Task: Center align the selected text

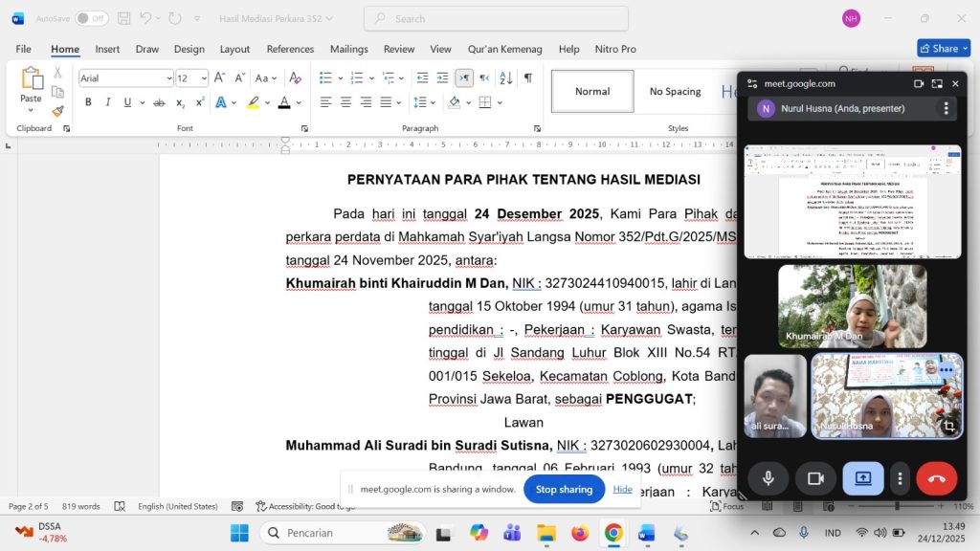Action: tap(345, 102)
